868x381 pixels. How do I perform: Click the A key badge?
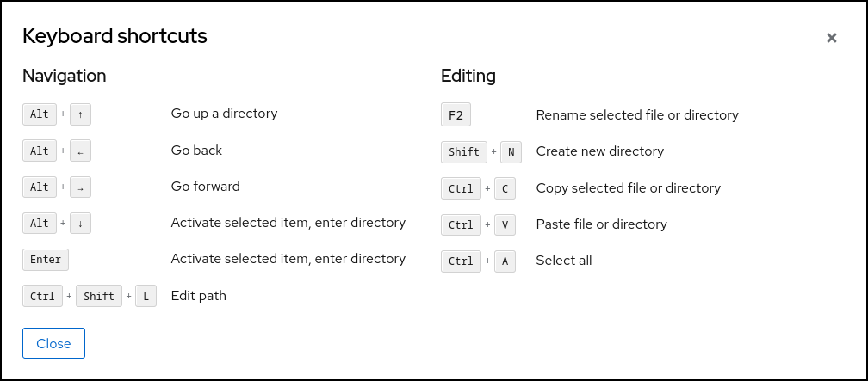point(505,261)
